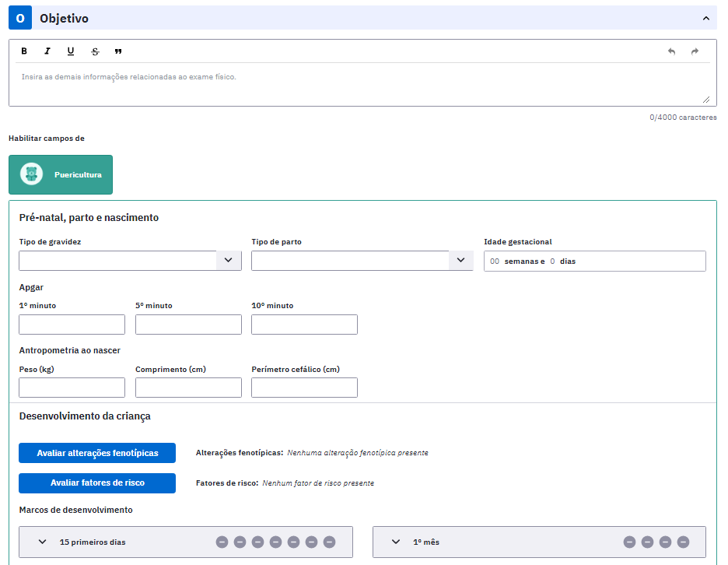The width and height of the screenshot is (728, 565).
Task: Click fourth status circle in 15 primeiros dias
Action: (276, 542)
